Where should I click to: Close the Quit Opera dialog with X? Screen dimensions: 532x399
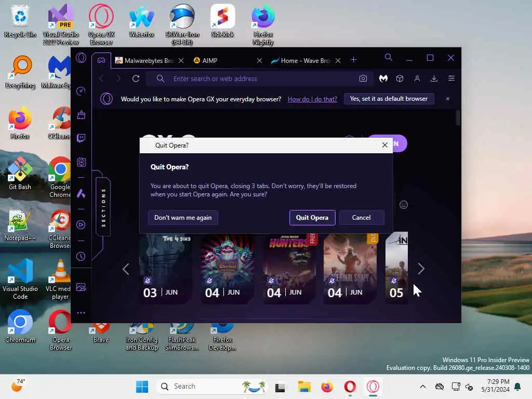(385, 145)
